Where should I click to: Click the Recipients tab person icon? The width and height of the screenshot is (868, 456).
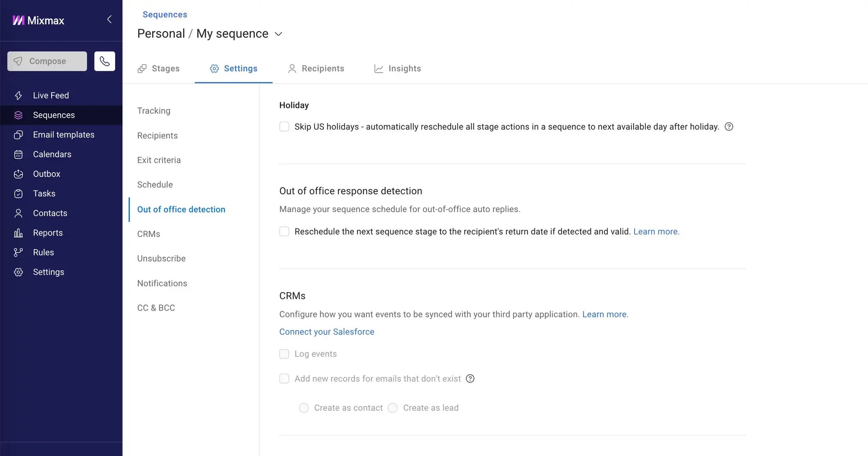(292, 69)
